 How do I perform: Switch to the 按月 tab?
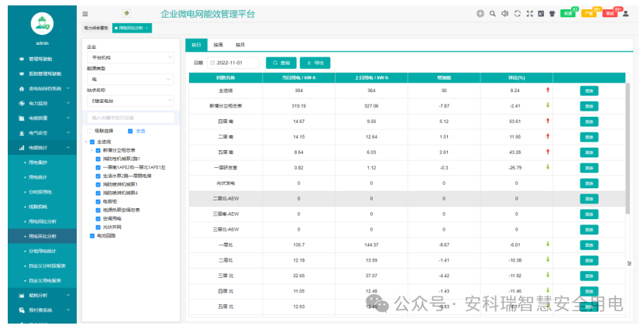[x=240, y=45]
